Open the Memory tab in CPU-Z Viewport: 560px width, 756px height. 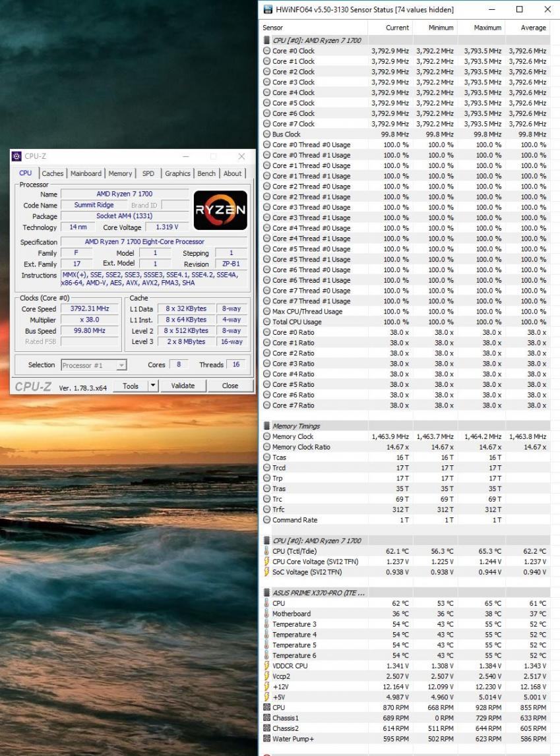120,173
